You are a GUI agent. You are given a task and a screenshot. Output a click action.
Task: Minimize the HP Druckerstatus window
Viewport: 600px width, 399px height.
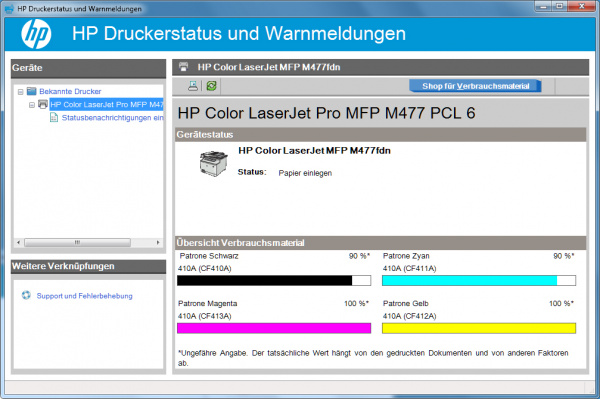[x=543, y=7]
